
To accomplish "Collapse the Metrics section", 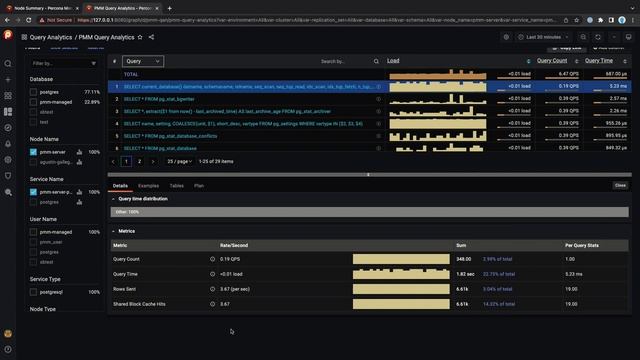I will click(113, 231).
